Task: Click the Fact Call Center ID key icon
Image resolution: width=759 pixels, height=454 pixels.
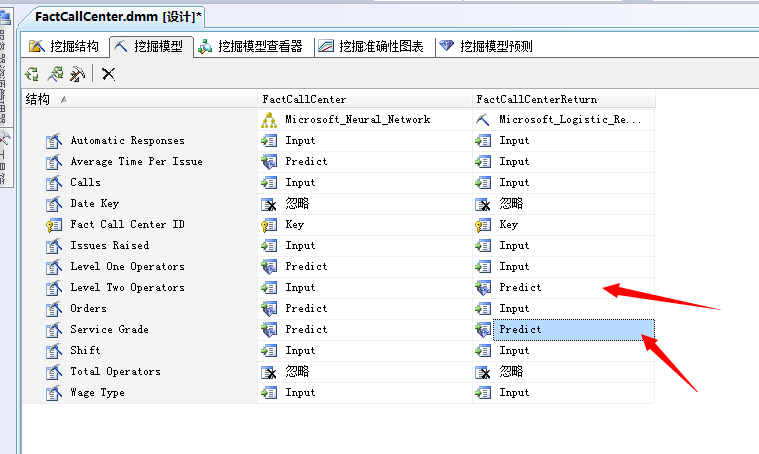Action: click(54, 225)
